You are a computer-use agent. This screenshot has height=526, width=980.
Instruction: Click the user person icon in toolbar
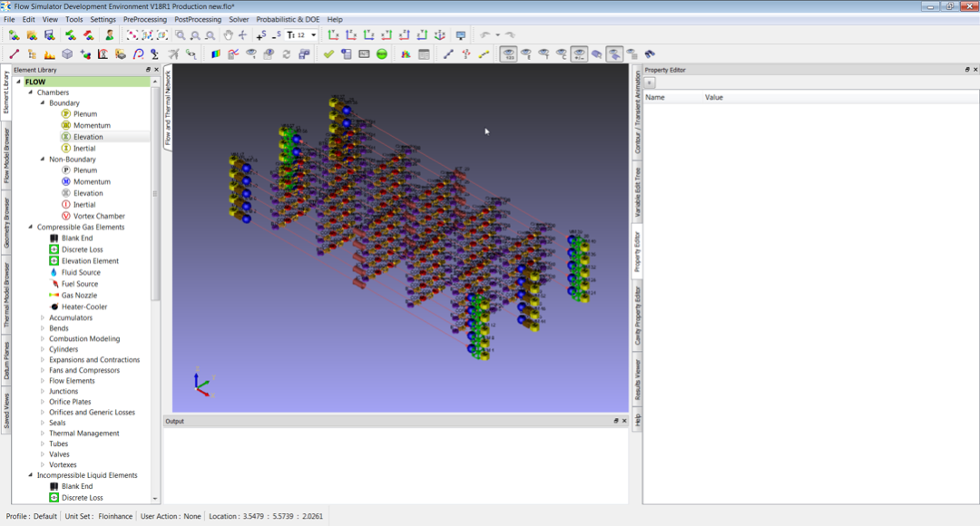[110, 35]
